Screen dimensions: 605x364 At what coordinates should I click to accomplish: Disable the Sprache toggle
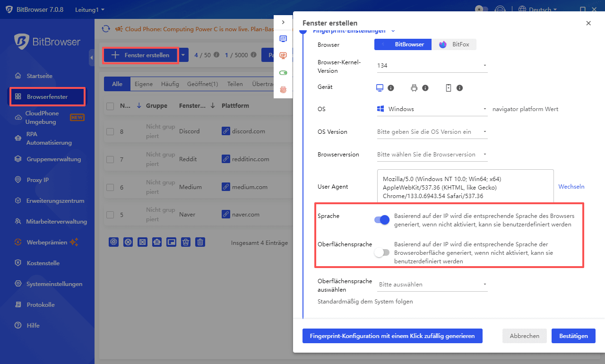[381, 220]
